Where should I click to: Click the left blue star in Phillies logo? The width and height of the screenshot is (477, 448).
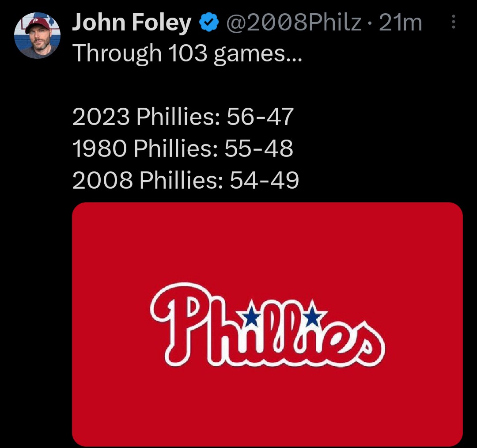click(252, 315)
